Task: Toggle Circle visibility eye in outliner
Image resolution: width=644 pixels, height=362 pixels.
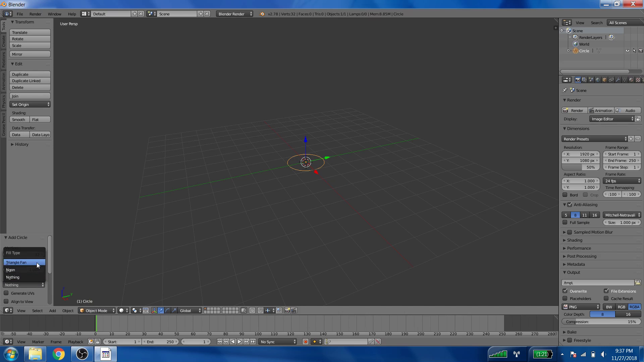Action: 627,51
